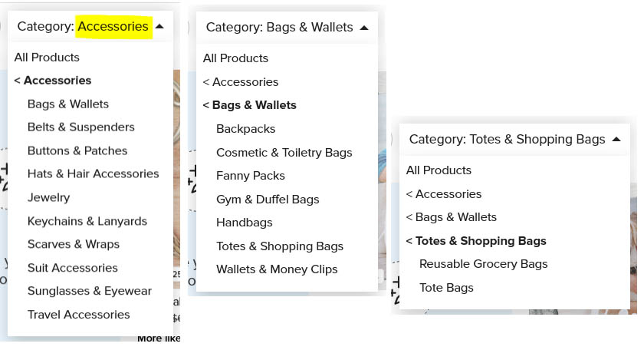
Task: Select Travel Accessories item
Action: 78,314
